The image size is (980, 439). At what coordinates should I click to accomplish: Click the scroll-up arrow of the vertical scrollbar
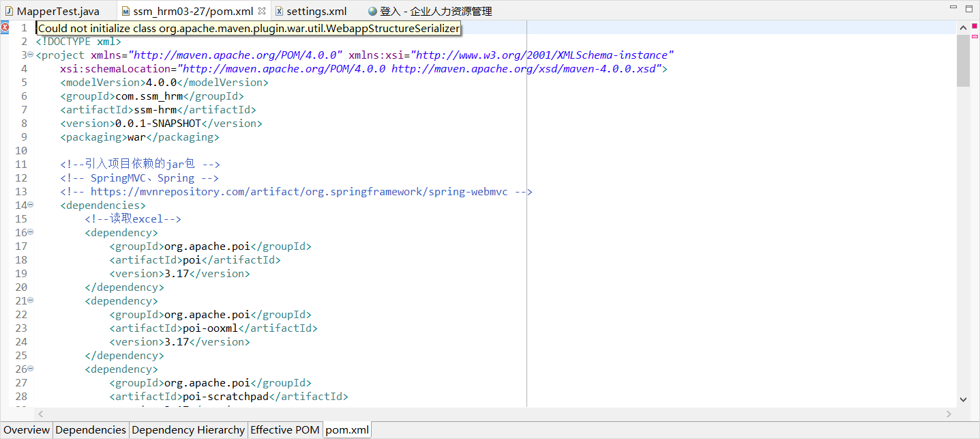[962, 27]
